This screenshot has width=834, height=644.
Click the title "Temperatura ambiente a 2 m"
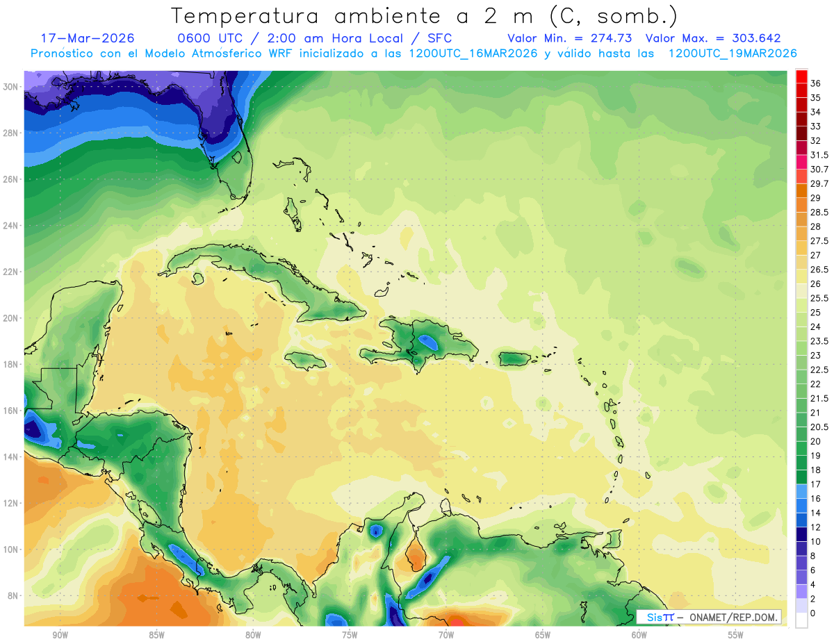[x=354, y=15]
